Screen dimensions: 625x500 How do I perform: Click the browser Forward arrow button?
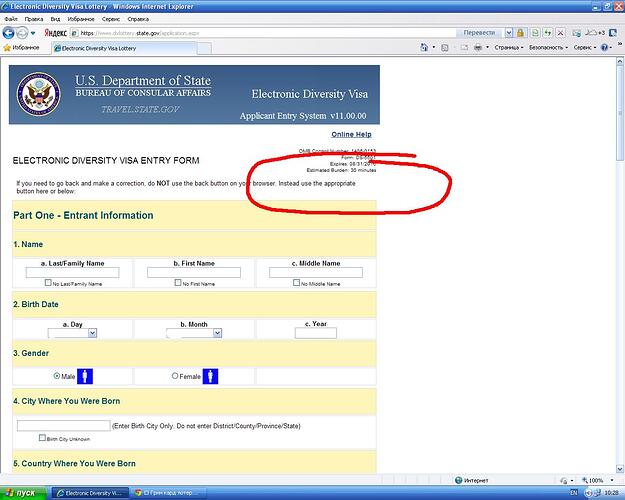[x=22, y=33]
